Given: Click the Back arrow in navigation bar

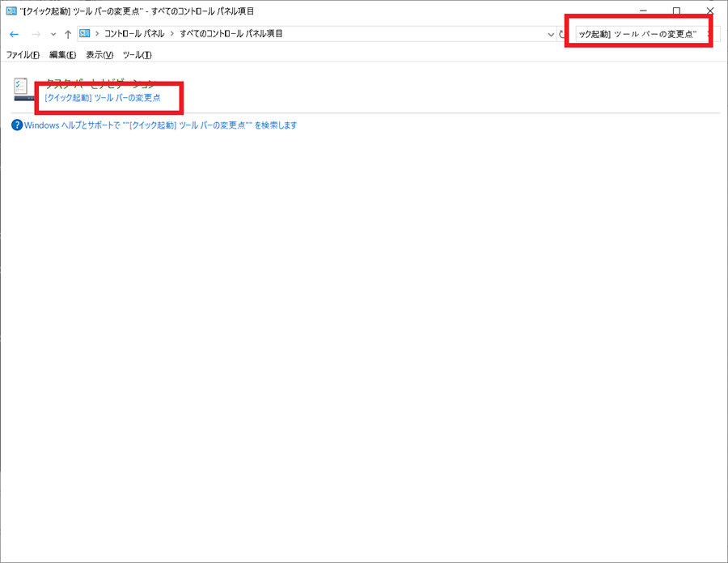Looking at the screenshot, I should coord(14,34).
